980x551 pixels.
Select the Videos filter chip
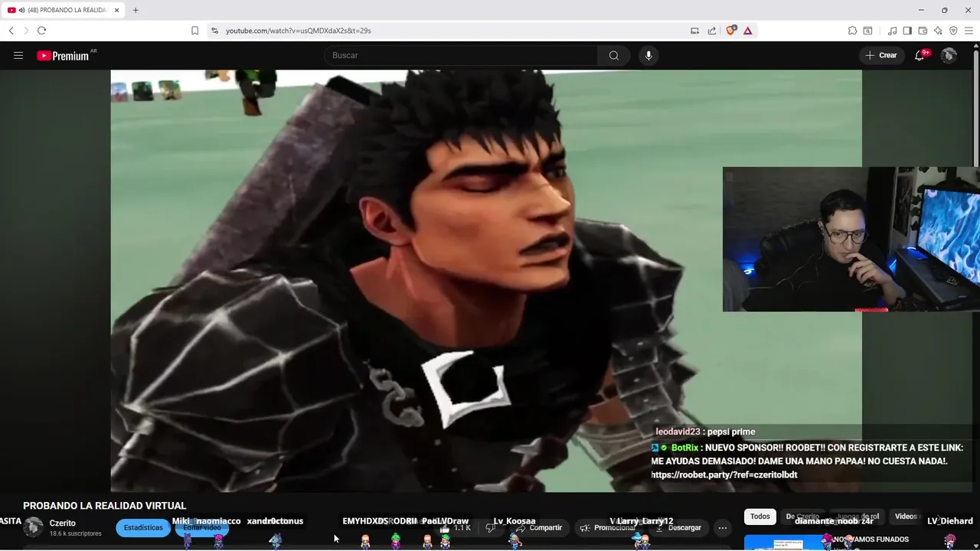(x=906, y=517)
